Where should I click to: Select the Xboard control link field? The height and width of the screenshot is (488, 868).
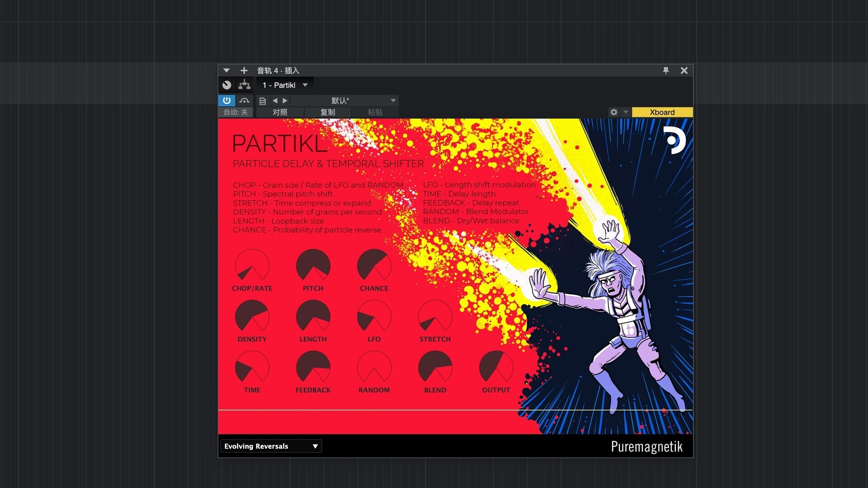(662, 112)
